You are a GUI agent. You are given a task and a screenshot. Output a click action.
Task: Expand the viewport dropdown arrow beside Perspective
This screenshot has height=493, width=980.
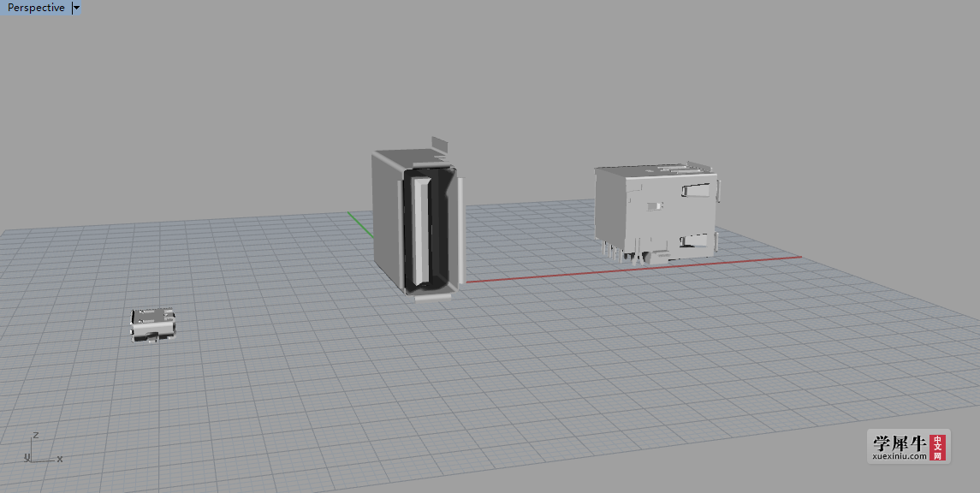(76, 8)
